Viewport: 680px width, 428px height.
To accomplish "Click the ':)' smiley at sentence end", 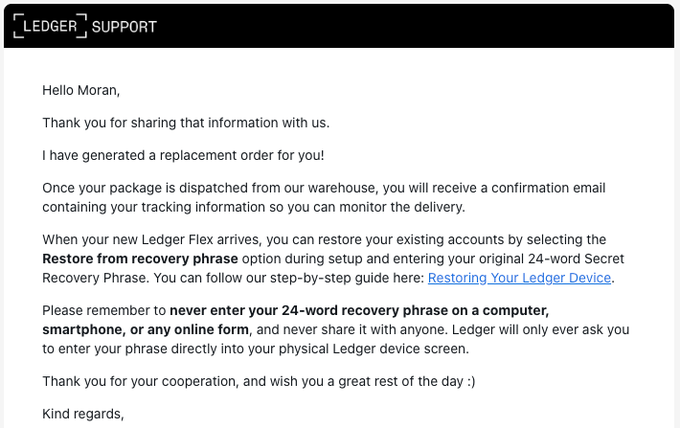I will coord(471,381).
